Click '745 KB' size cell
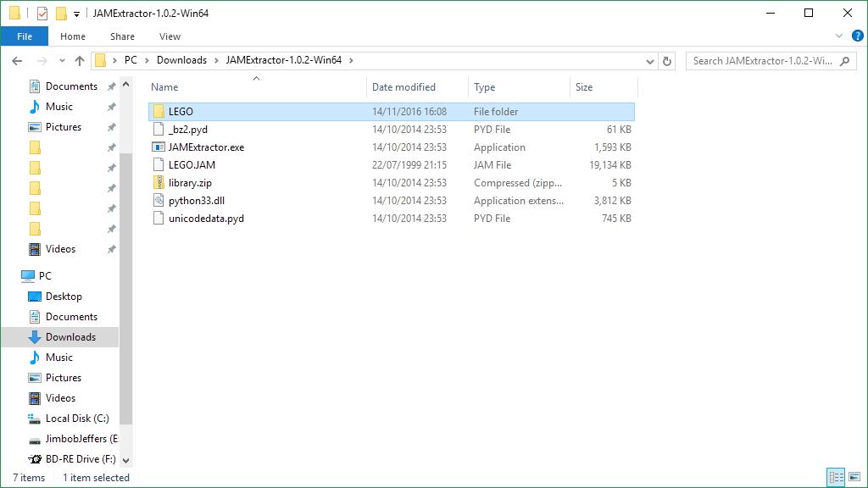 (616, 218)
